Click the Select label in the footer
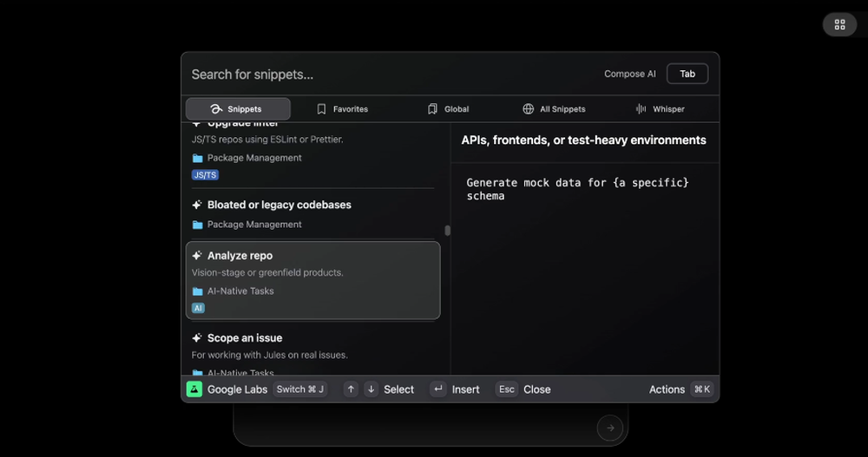Viewport: 868px width, 457px height. pos(398,389)
